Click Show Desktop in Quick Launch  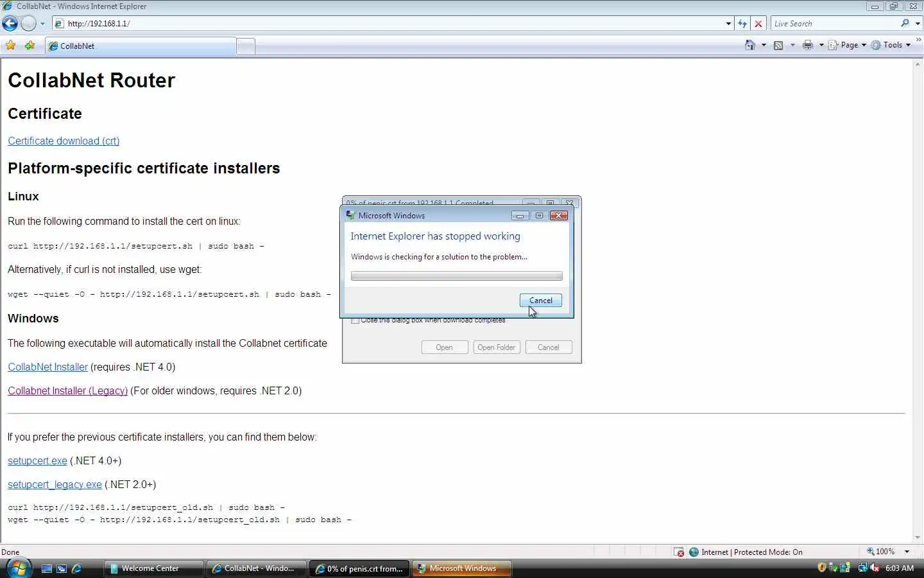[x=46, y=568]
